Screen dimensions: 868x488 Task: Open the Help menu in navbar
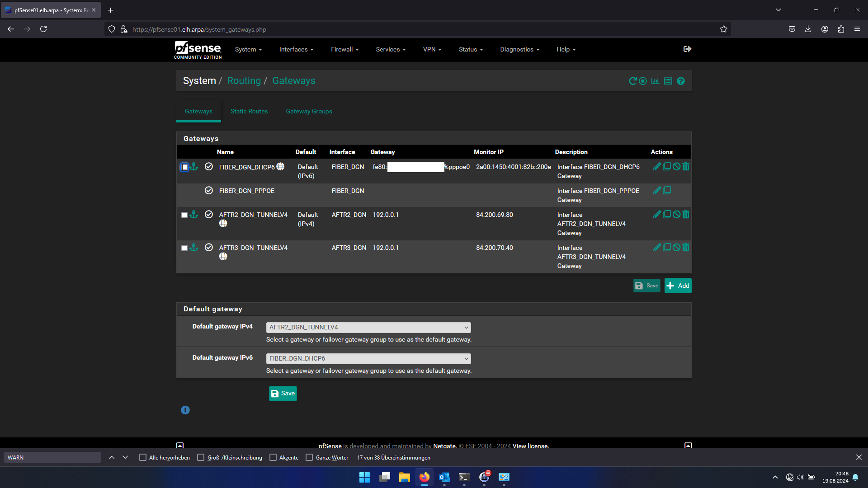(x=566, y=50)
